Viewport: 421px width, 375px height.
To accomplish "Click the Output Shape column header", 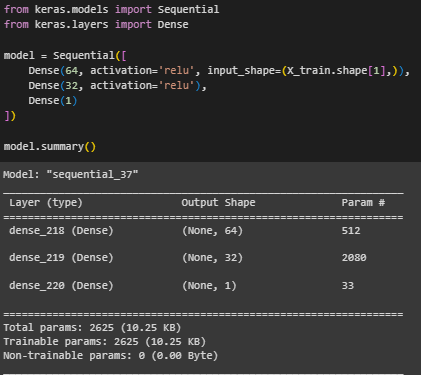I will coord(218,203).
